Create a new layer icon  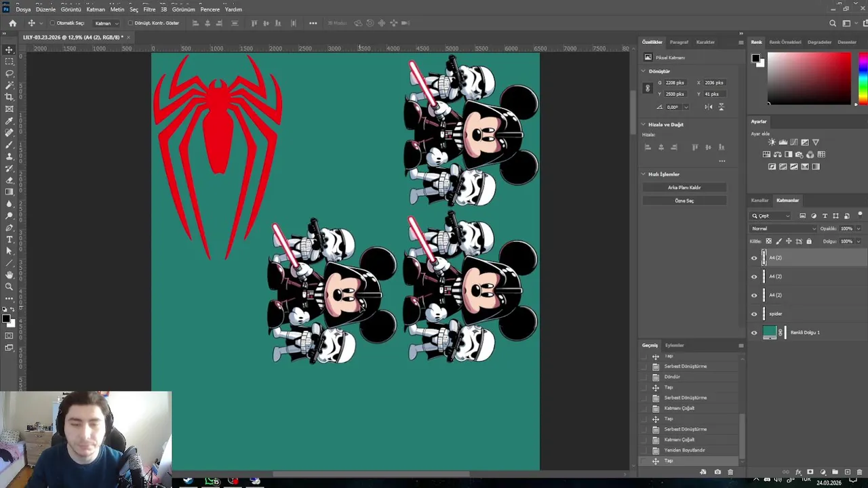point(847,472)
